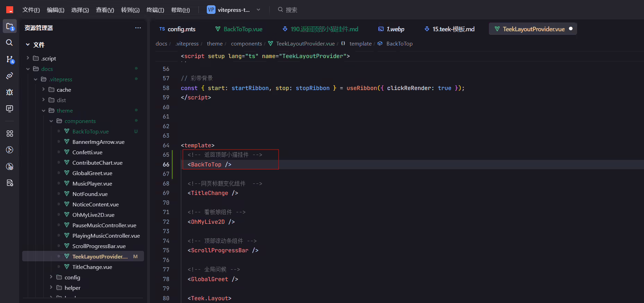The height and width of the screenshot is (303, 644).
Task: Open the Extensions grid icon in the sidebar
Action: pos(10,133)
